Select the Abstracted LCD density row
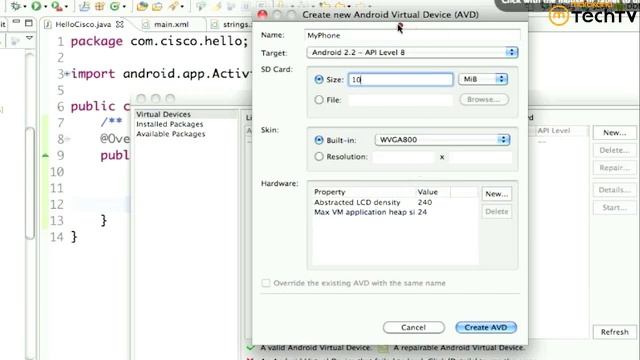Screen dimensions: 640x360 (394, 202)
